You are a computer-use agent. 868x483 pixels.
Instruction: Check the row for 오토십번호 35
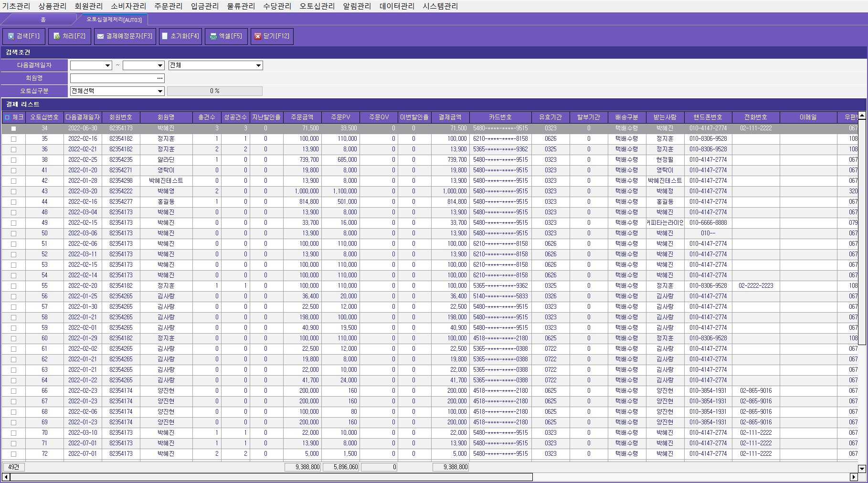13,139
